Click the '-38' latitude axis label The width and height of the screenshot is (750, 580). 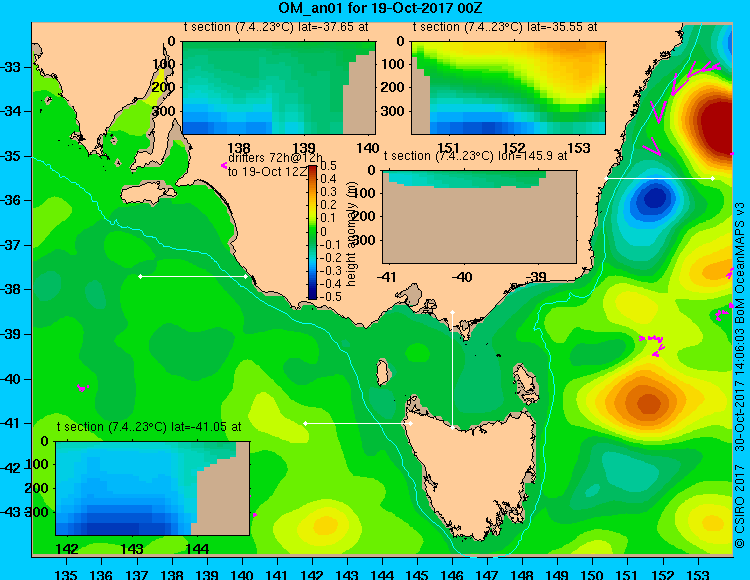point(11,289)
